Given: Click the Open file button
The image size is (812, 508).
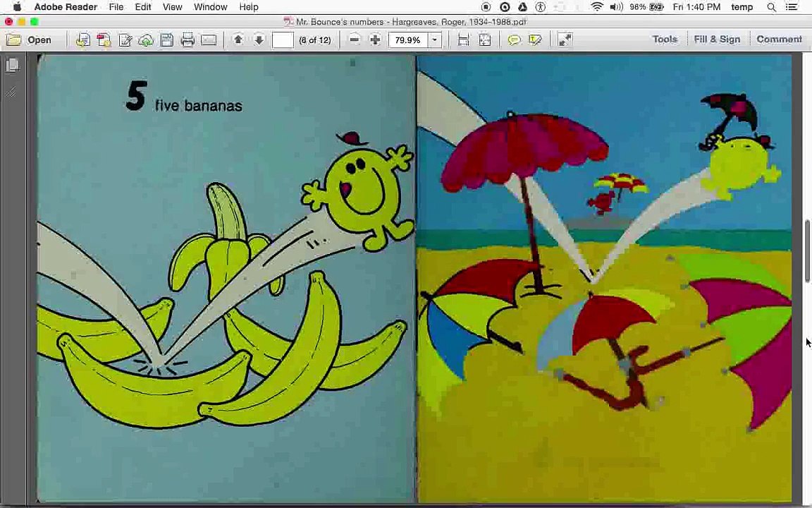Looking at the screenshot, I should point(29,40).
